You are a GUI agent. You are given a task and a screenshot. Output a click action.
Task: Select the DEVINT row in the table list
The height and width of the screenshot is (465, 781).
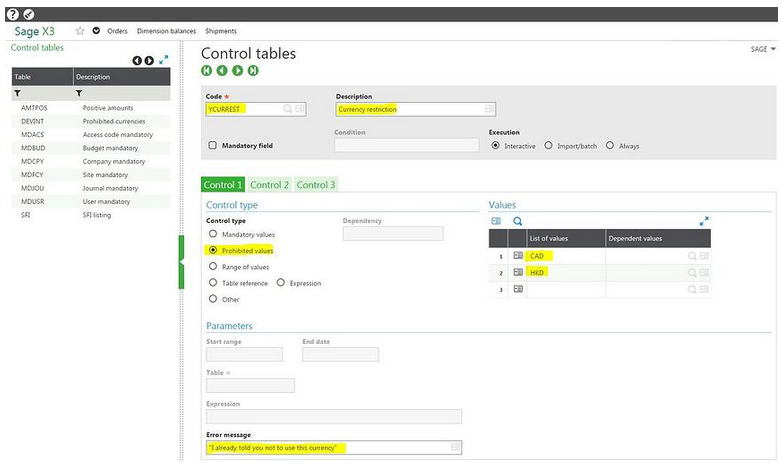click(x=34, y=121)
